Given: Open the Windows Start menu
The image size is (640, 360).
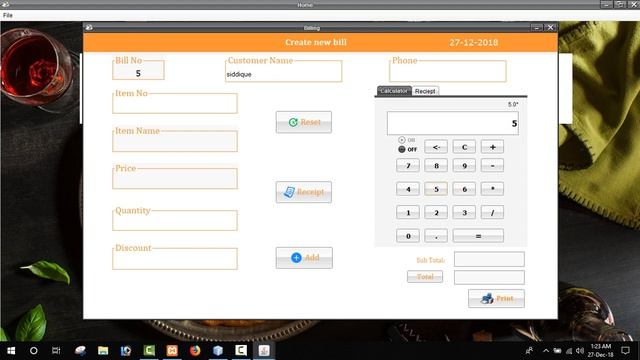Looking at the screenshot, I should [11, 351].
